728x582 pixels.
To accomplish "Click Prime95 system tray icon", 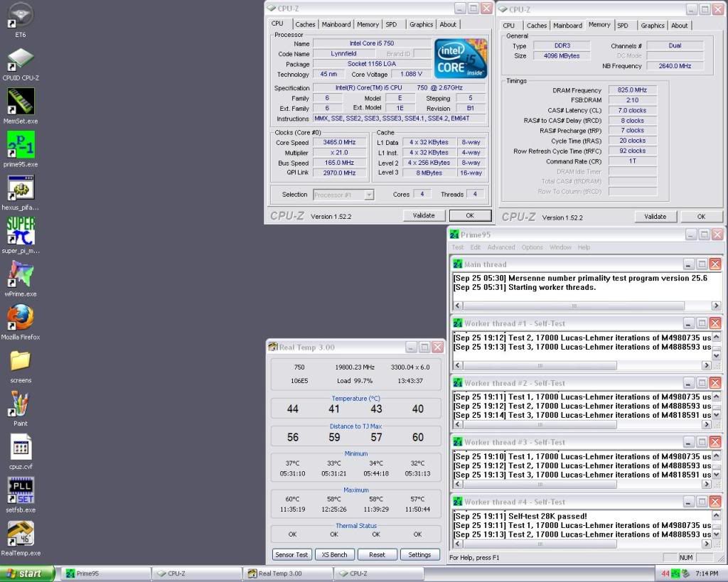I will 675,573.
